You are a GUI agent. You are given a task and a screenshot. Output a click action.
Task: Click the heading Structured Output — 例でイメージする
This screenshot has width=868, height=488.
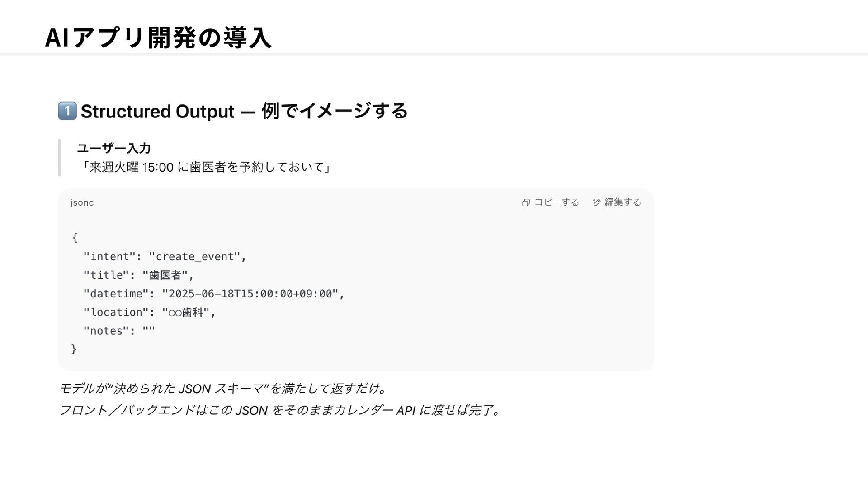[x=244, y=111]
